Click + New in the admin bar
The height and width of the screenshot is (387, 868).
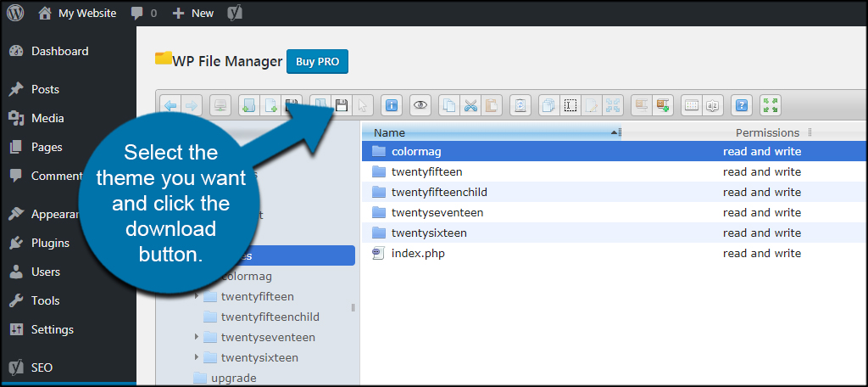click(x=192, y=14)
